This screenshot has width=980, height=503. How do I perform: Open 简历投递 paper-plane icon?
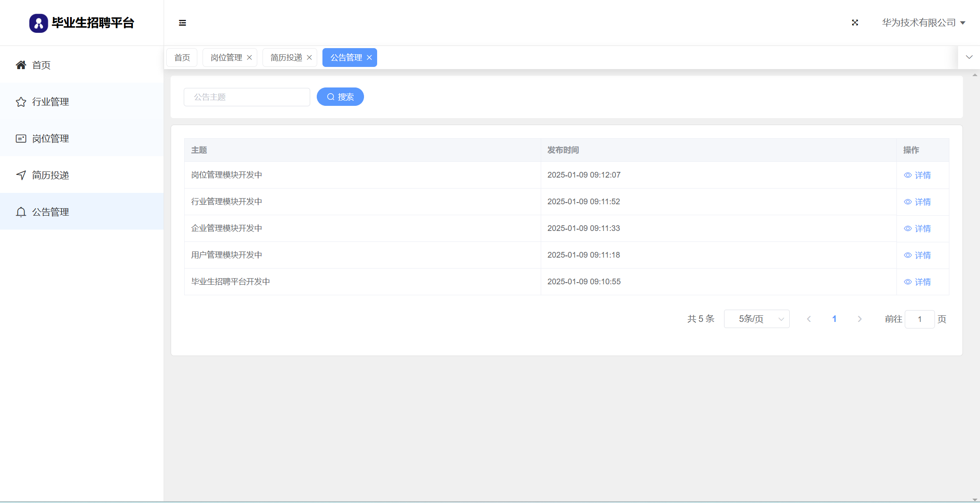(21, 175)
